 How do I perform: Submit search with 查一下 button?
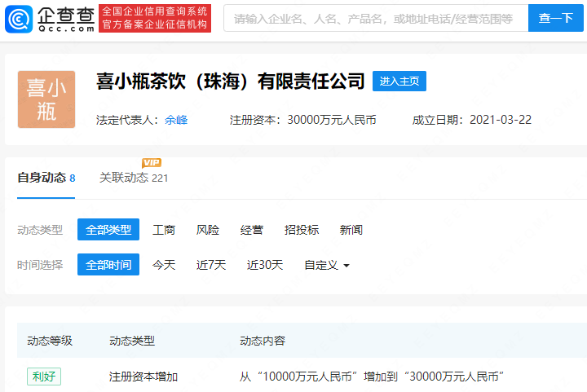click(x=555, y=18)
